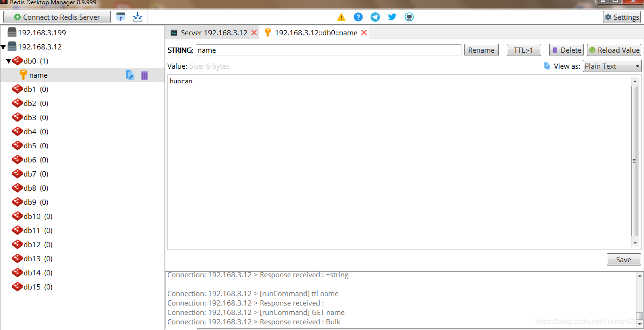The height and width of the screenshot is (330, 644).
Task: Click the db8 red database icon
Action: [17, 188]
